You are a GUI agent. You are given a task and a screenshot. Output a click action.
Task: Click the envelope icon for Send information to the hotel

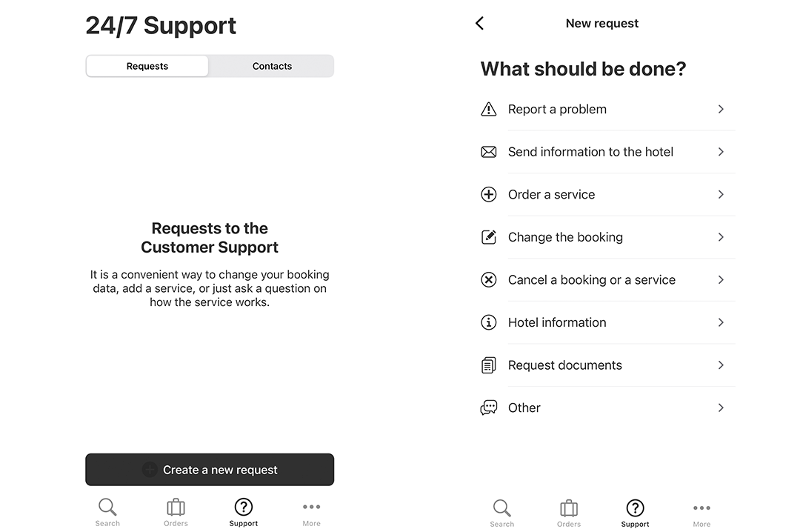pos(488,152)
